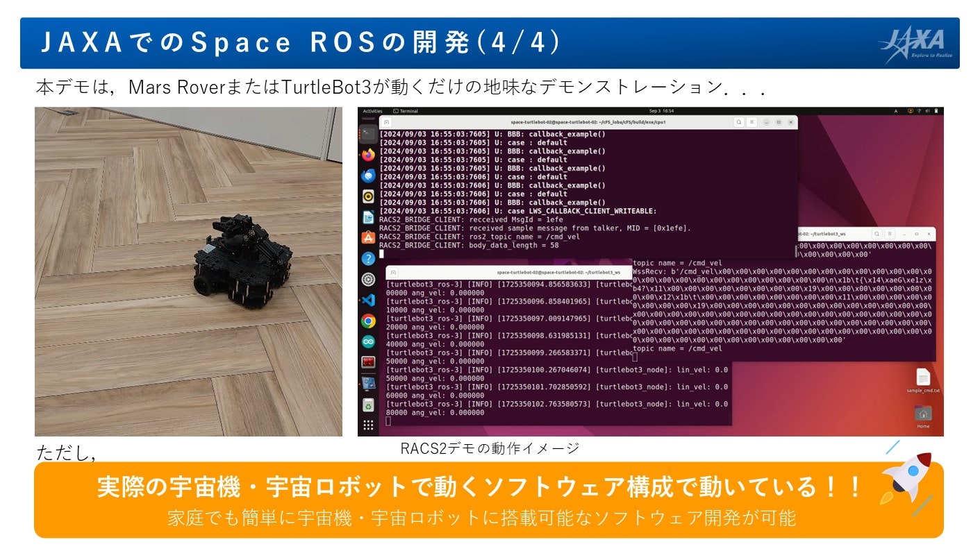Click line 'ros2_topic_name = /cmd_vel'
Screen dimensions: 980x551
[480, 237]
